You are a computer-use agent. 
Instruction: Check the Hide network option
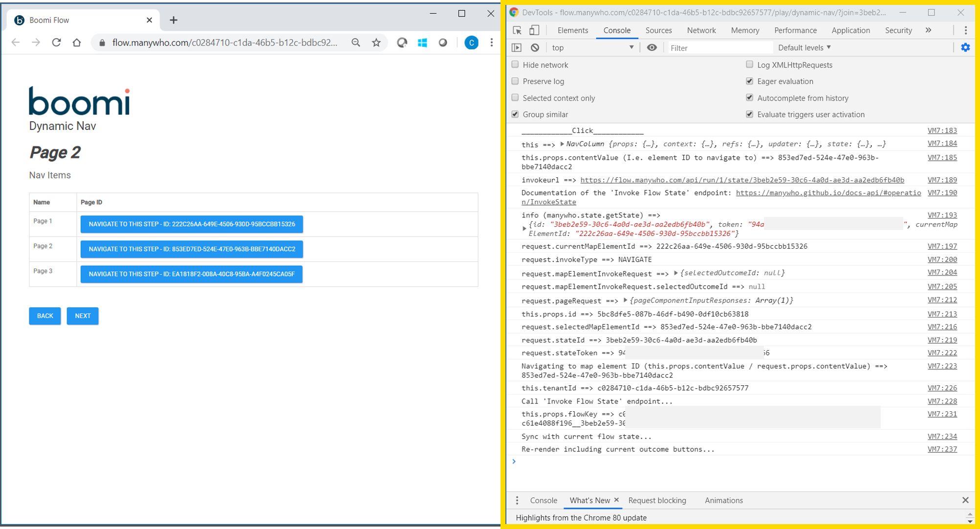pos(515,64)
